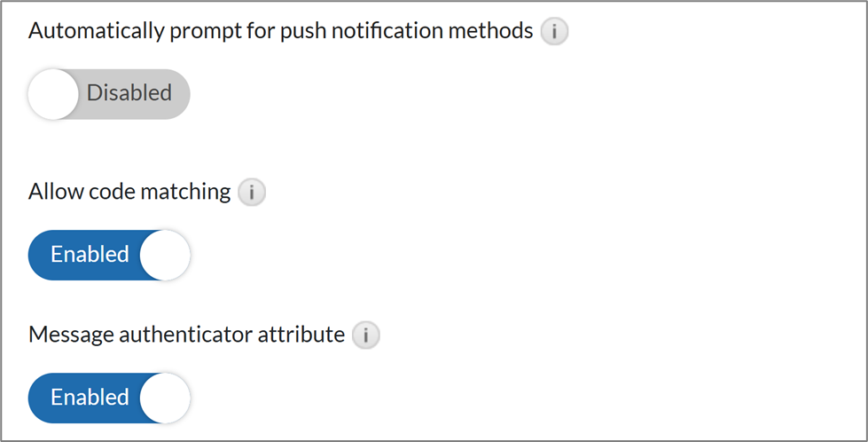Image resolution: width=868 pixels, height=442 pixels.
Task: Click the white knob of code matching switch
Action: pos(165,255)
